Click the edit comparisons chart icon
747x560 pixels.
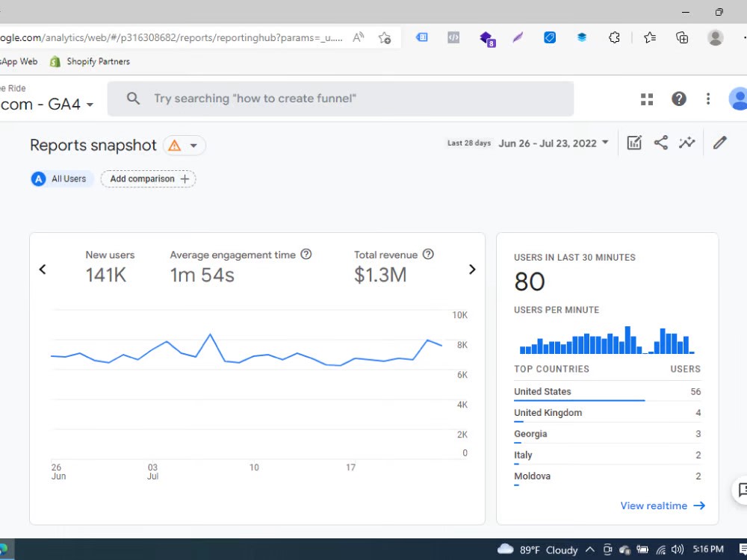click(634, 143)
